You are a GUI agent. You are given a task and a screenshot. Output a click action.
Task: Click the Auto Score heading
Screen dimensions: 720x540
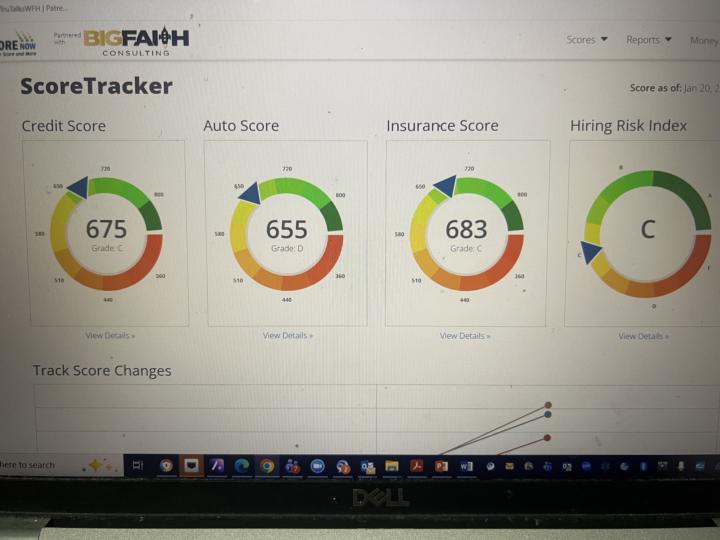(241, 125)
